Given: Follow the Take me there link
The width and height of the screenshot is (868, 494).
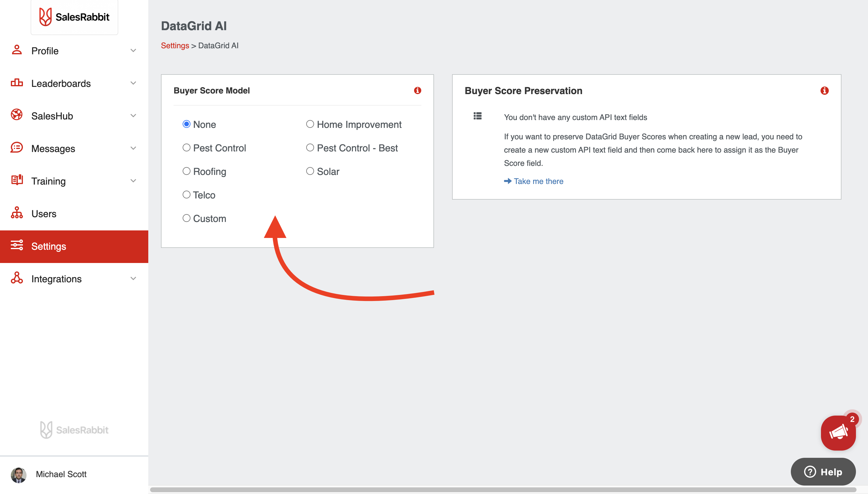Looking at the screenshot, I should click(x=533, y=181).
